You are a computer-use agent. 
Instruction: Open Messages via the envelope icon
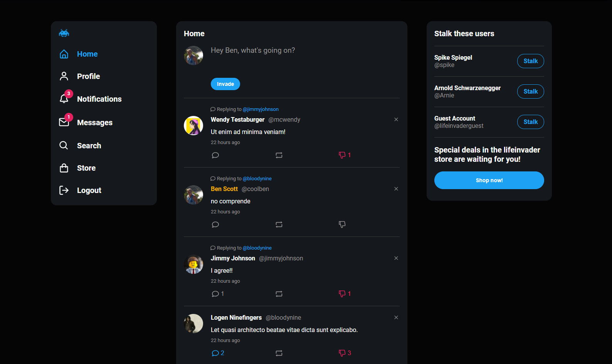coord(64,122)
